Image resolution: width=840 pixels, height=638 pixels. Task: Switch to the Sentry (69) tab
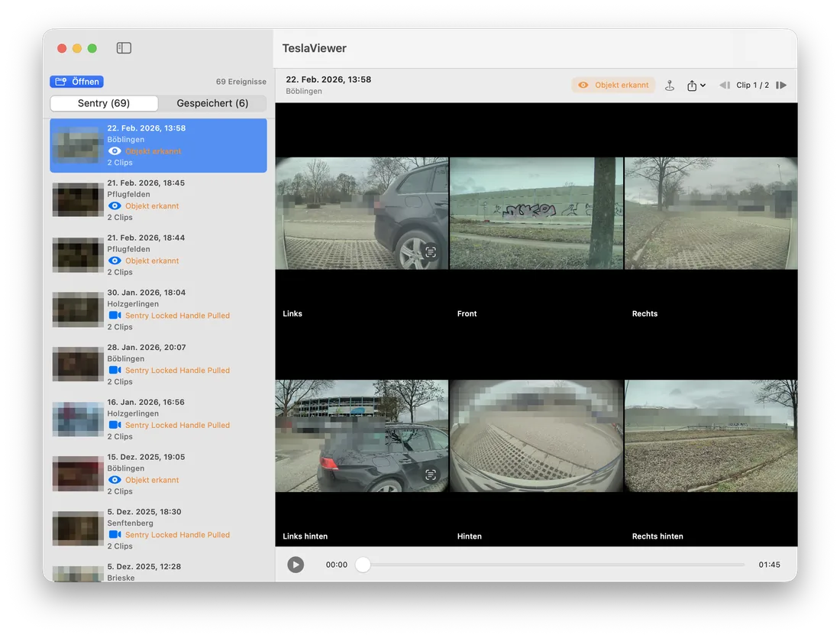click(x=104, y=103)
